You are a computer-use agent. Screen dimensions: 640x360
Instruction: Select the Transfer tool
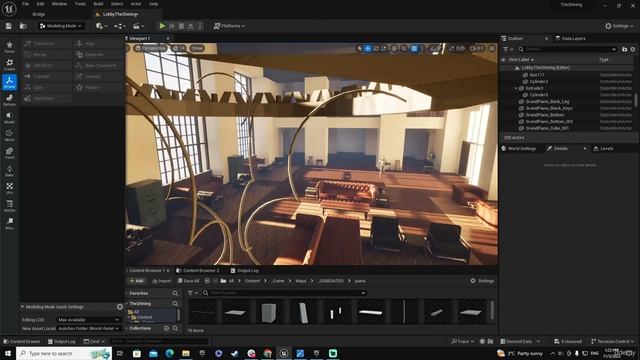(47, 76)
